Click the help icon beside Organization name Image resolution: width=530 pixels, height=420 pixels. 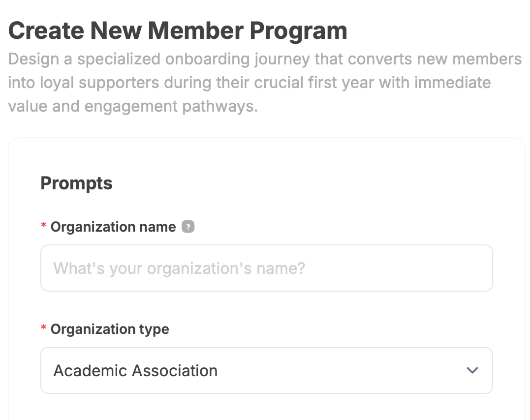point(188,227)
